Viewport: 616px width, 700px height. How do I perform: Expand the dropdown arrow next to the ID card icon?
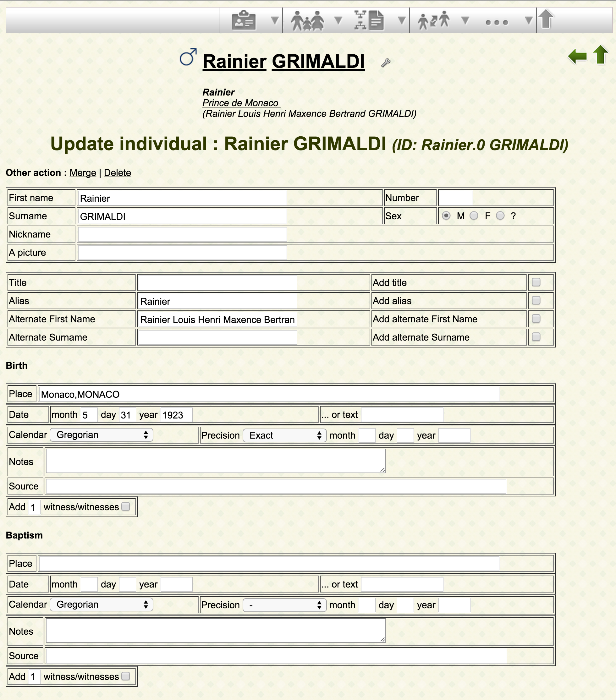pyautogui.click(x=274, y=20)
